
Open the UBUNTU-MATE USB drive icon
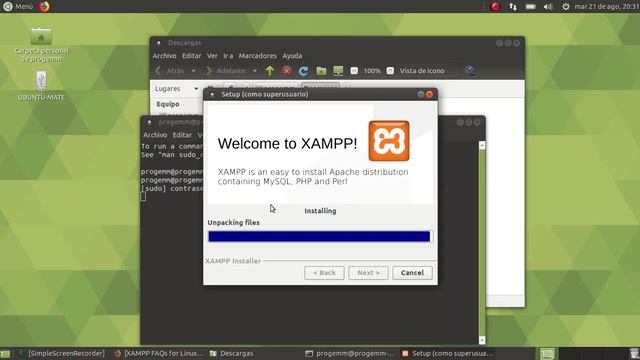coord(41,86)
